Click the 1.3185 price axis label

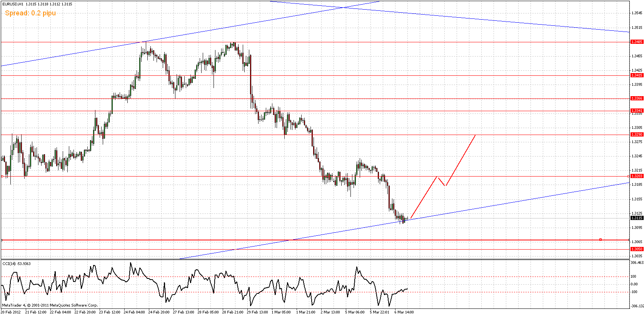(637, 185)
